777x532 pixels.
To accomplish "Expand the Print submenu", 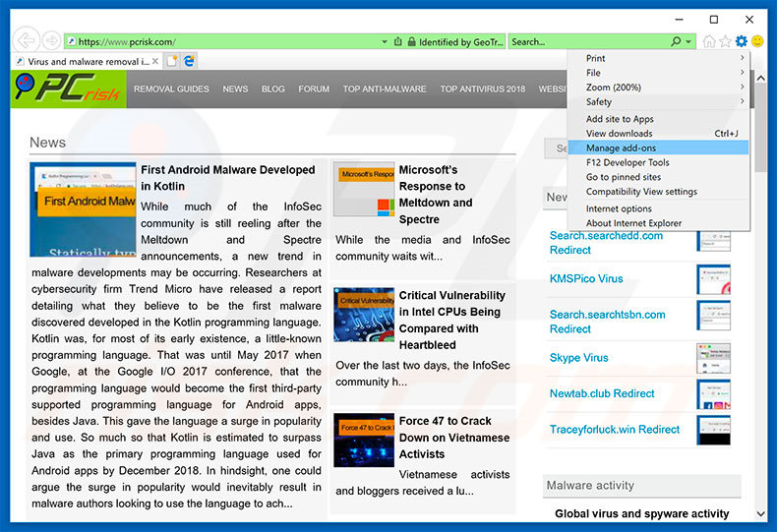I will coord(659,58).
